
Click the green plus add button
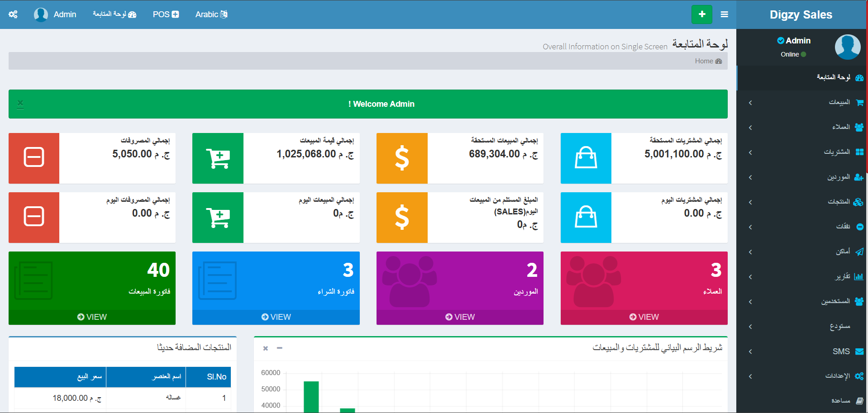(x=701, y=14)
